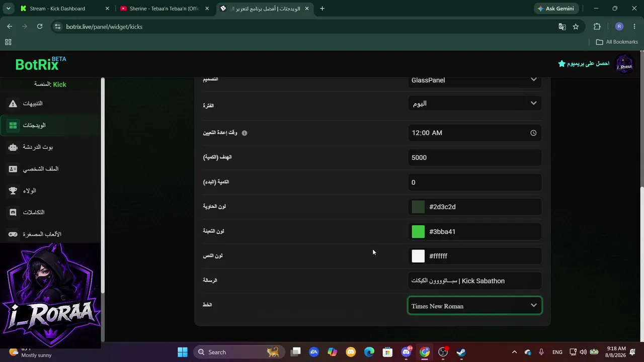644x362 pixels.
Task: Click the translate page icon
Action: tap(562, 27)
